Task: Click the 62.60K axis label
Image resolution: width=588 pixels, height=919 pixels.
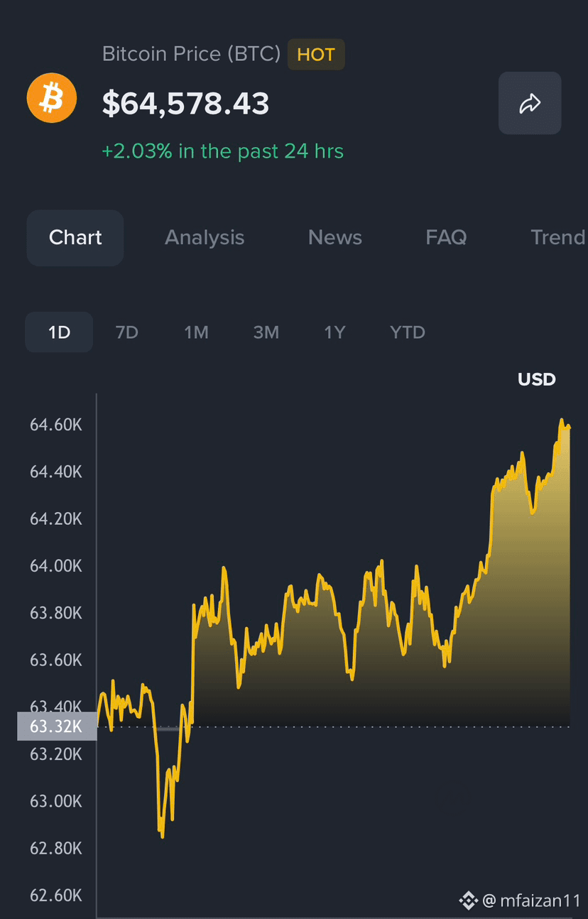Action: [56, 896]
